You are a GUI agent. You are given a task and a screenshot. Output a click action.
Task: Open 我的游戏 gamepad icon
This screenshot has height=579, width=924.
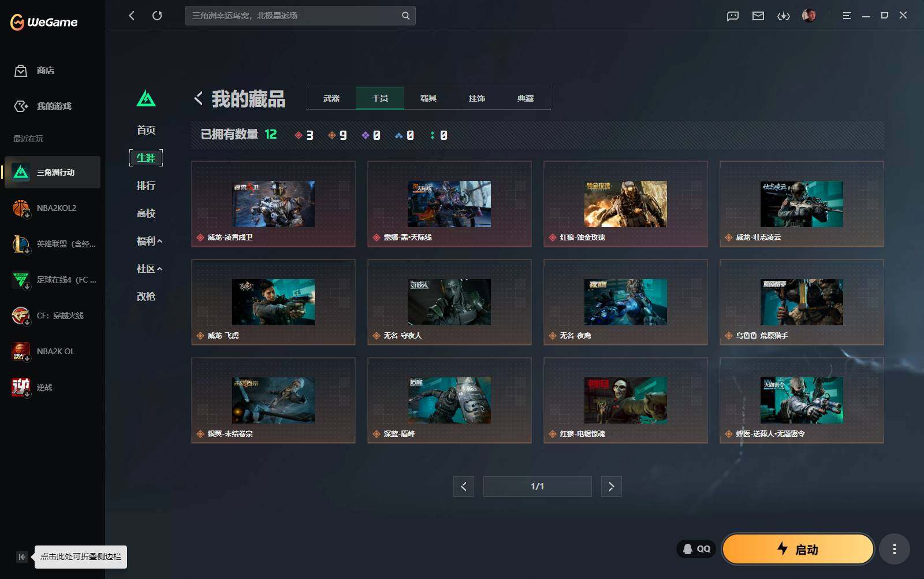(x=21, y=106)
